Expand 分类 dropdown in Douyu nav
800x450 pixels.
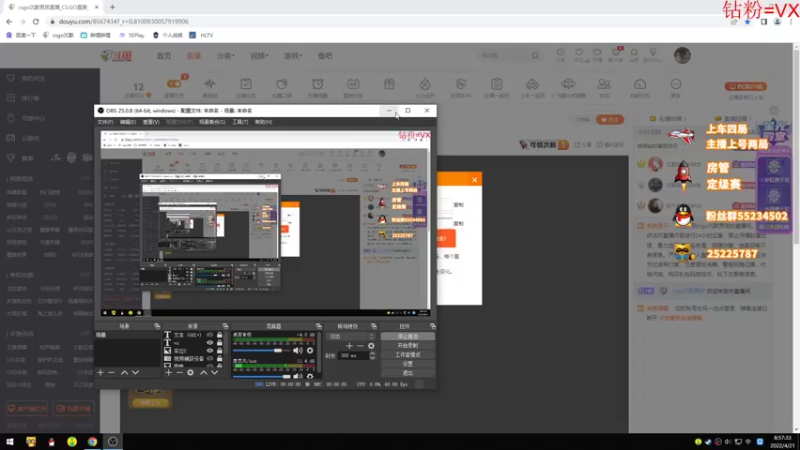click(226, 56)
